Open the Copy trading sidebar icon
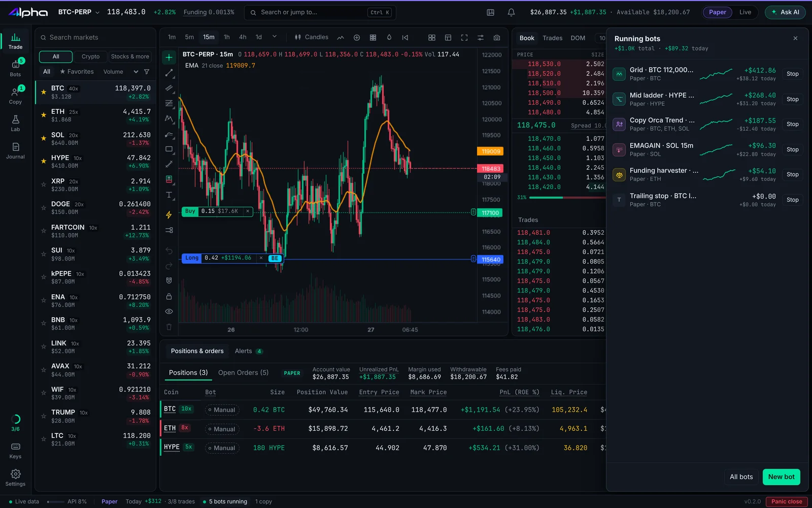Image resolution: width=812 pixels, height=508 pixels. pyautogui.click(x=15, y=95)
